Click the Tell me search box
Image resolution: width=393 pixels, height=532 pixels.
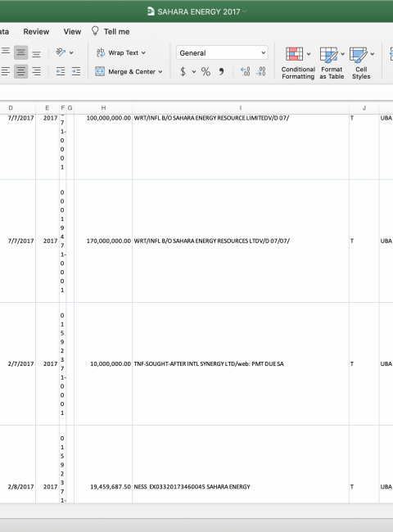[116, 32]
